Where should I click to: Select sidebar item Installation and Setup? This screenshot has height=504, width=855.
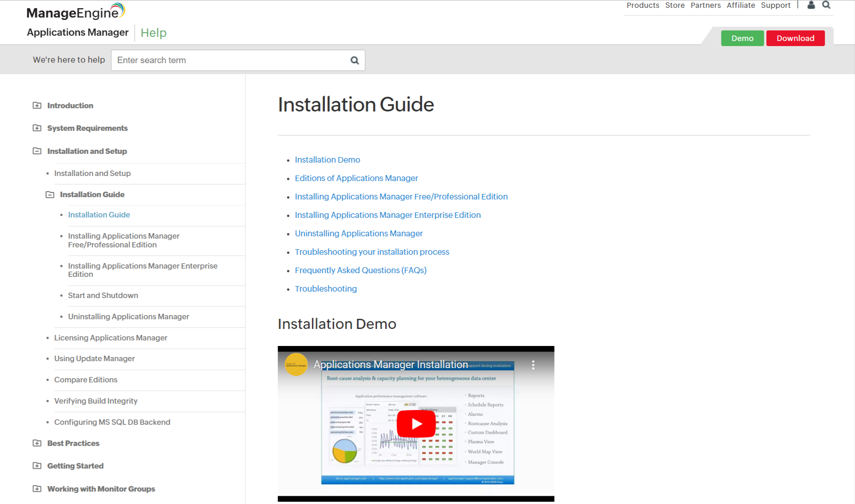tap(93, 173)
